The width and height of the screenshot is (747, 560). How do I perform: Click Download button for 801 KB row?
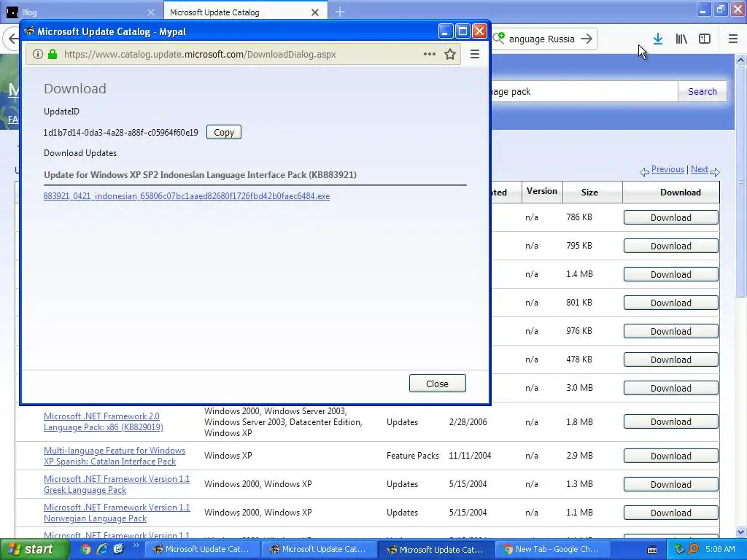coord(671,303)
